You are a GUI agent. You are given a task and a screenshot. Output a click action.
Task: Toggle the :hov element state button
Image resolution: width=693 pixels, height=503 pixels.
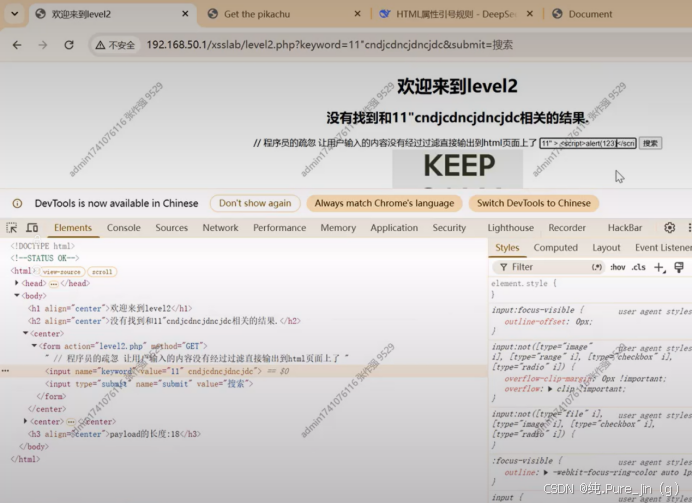(617, 267)
